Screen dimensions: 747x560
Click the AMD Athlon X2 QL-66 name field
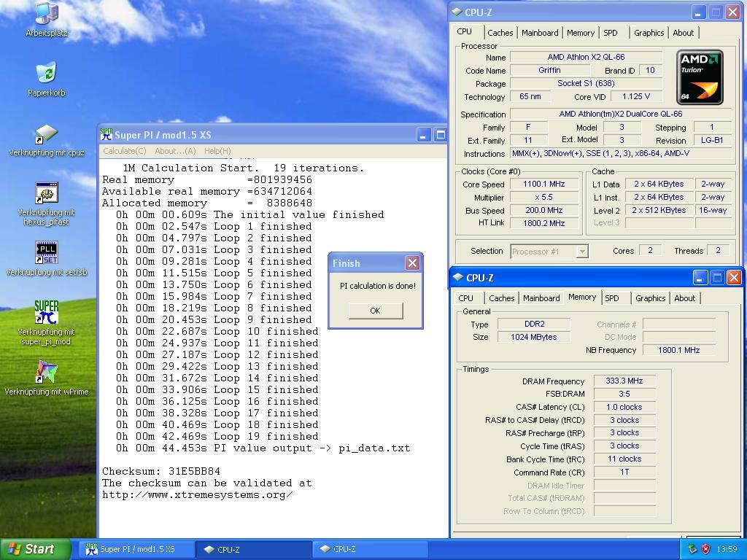pyautogui.click(x=586, y=57)
